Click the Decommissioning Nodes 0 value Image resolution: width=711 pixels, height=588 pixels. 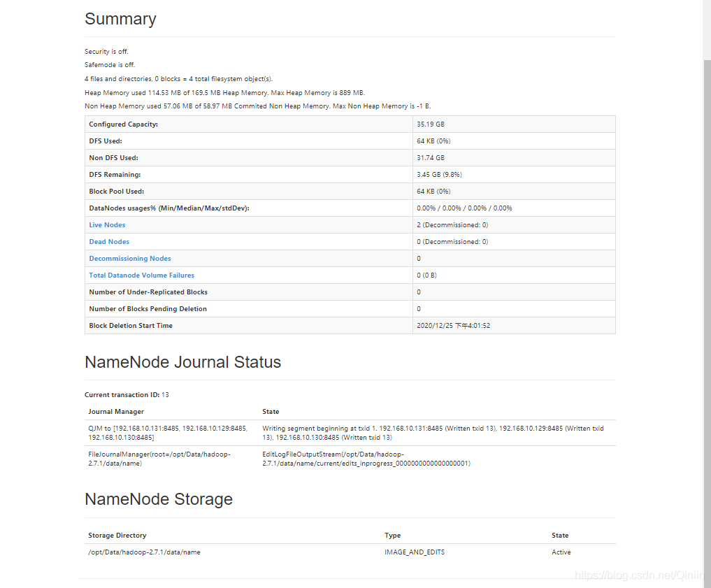(419, 259)
